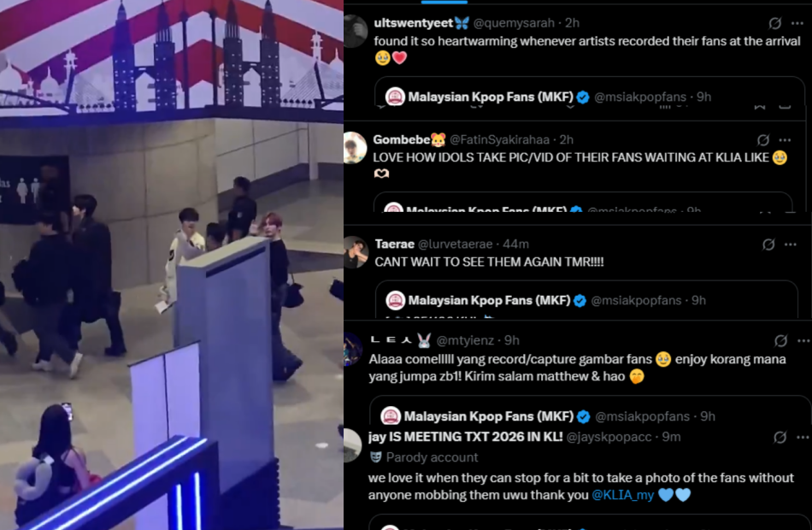
Task: Open quoted Malaysian Kpop Fans post under Taerae
Action: 586,299
